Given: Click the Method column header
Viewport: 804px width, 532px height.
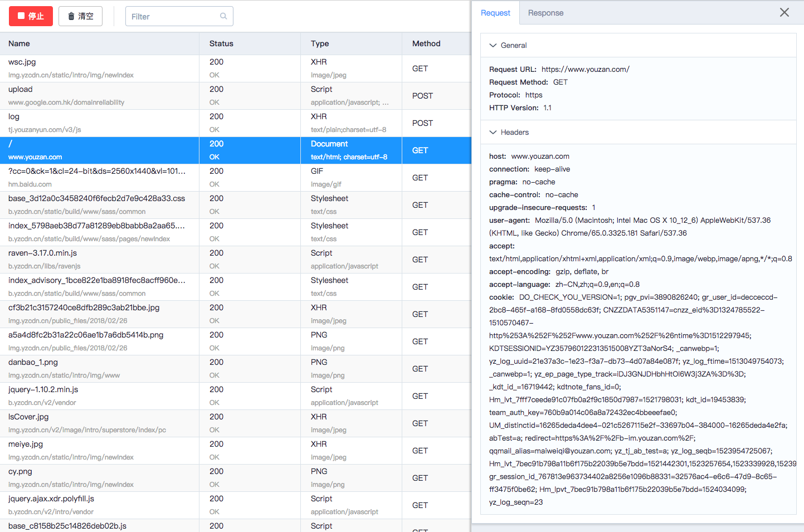Looking at the screenshot, I should (x=426, y=43).
